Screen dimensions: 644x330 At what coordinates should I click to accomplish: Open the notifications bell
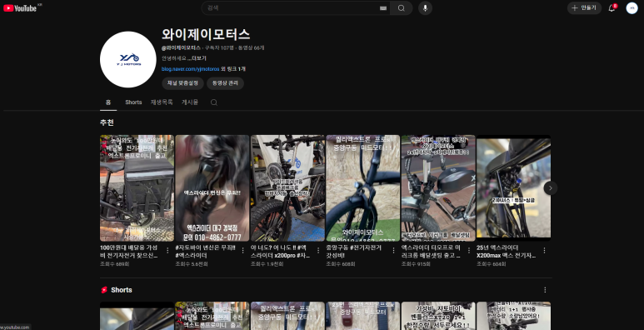pos(612,8)
